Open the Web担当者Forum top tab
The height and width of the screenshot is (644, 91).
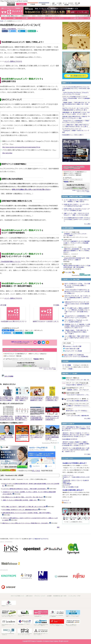coord(21,4)
